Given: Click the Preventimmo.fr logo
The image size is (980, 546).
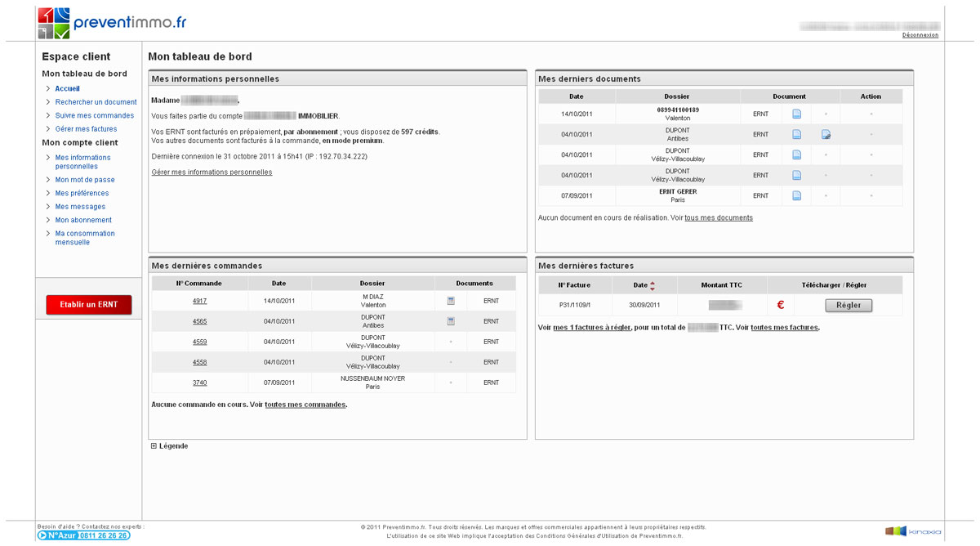Looking at the screenshot, I should point(112,23).
